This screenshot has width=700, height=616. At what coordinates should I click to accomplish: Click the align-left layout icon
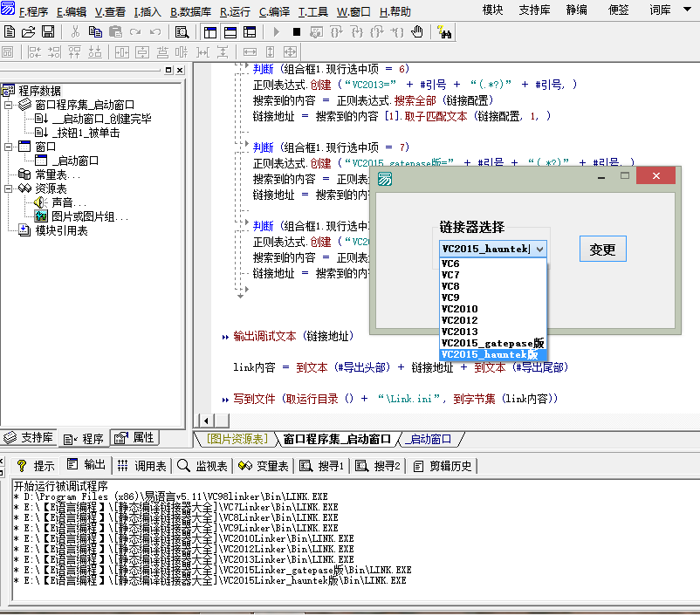tap(34, 52)
